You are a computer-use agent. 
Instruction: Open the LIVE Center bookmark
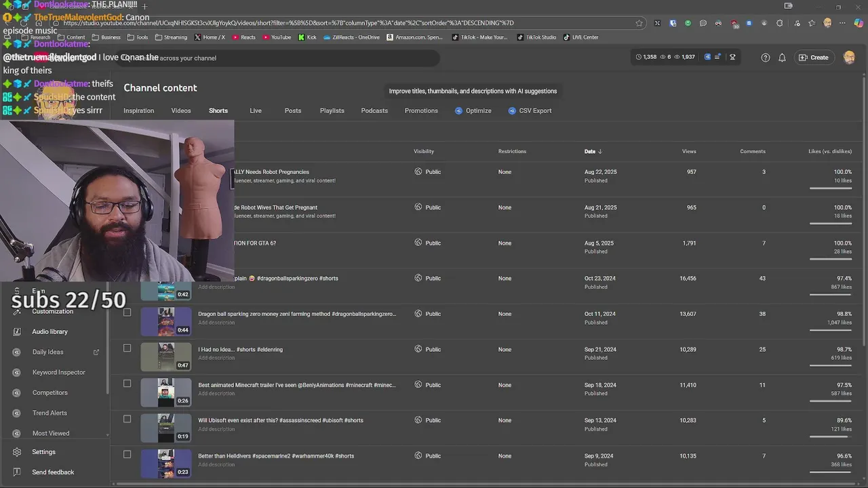tap(580, 37)
